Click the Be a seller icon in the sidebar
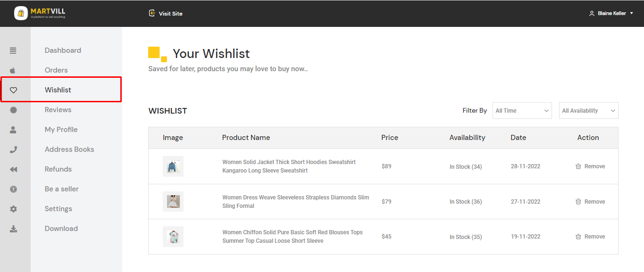This screenshot has height=272, width=644. pos(13,189)
